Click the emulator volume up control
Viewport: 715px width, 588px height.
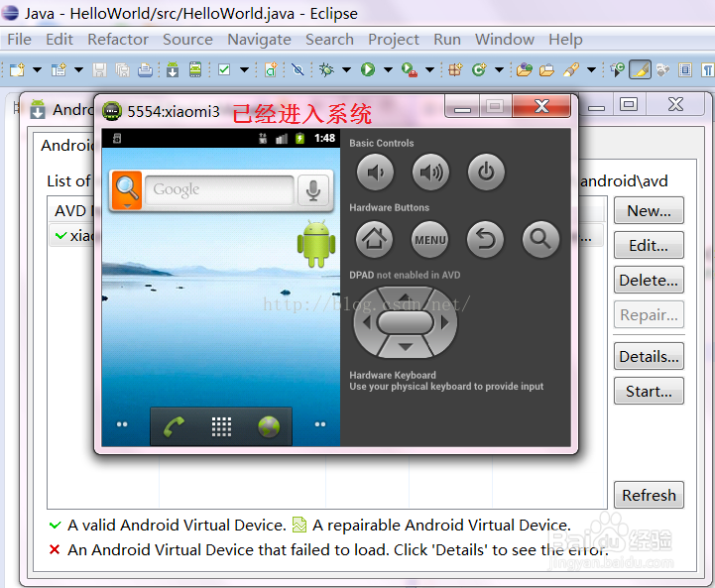coord(430,173)
